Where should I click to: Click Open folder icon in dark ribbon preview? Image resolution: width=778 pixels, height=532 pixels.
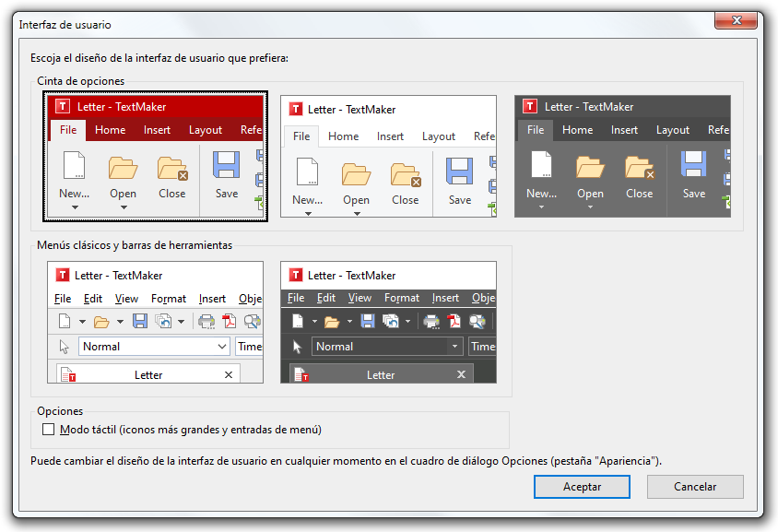coord(591,167)
